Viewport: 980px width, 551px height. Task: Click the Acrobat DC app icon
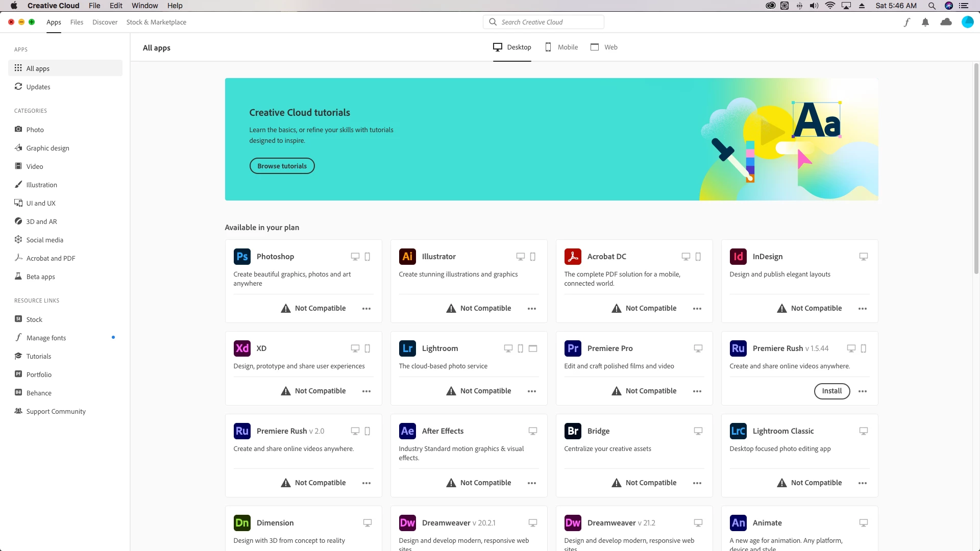(x=573, y=257)
